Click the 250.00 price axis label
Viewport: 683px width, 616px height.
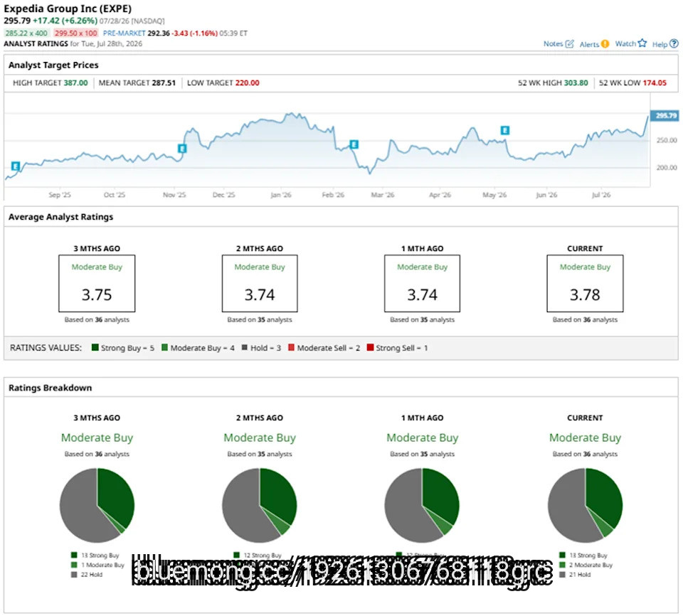click(x=667, y=140)
